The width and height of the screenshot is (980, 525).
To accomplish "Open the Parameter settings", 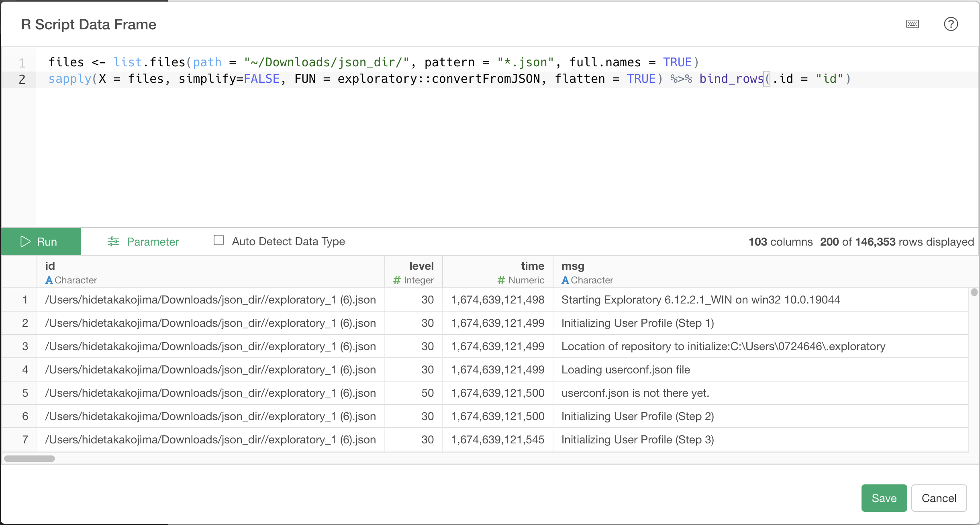I will pos(153,242).
